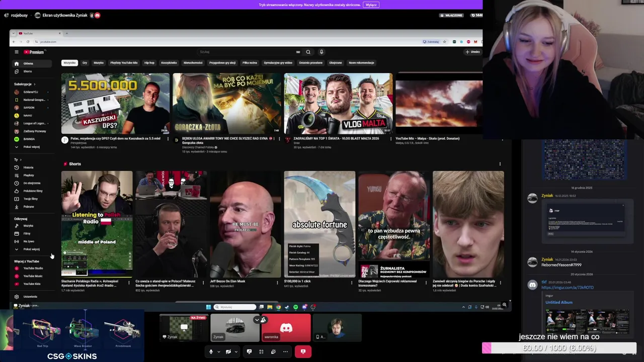
Task: Open SzklanaY2J subscription channel
Action: tap(32, 92)
